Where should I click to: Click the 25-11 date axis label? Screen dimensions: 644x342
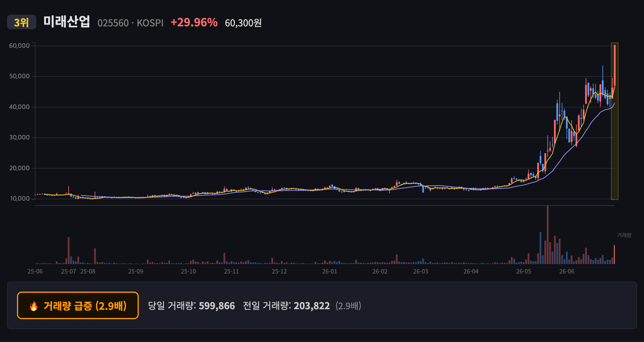pos(232,271)
